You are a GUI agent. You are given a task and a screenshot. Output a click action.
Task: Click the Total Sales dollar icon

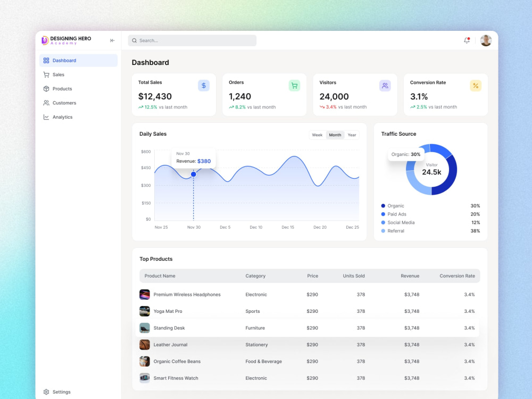(204, 86)
